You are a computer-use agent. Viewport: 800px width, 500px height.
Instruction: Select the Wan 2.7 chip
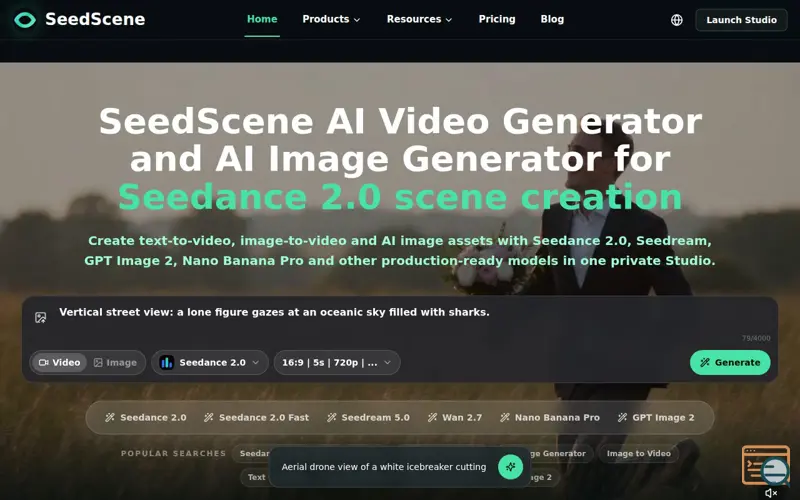pyautogui.click(x=455, y=417)
